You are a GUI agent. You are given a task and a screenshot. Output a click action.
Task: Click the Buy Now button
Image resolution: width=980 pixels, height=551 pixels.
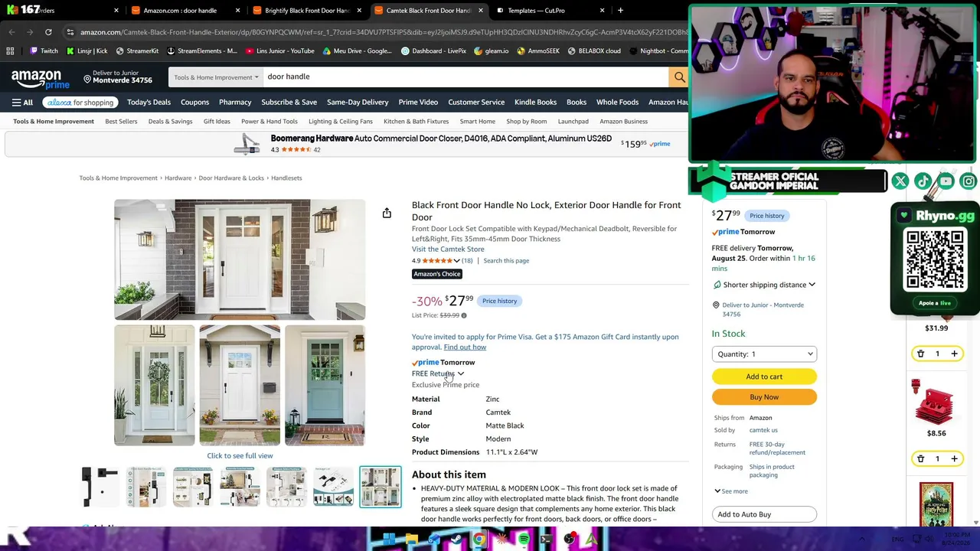click(x=764, y=397)
